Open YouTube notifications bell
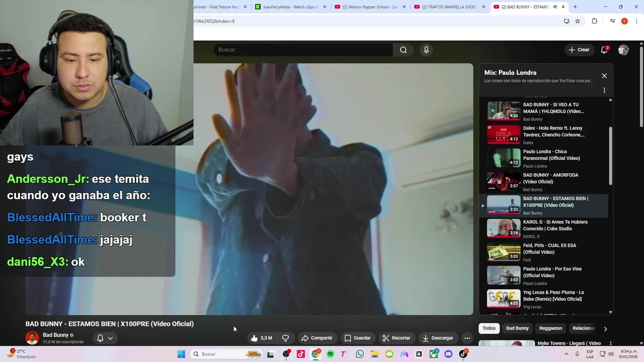Viewport: 644px width, 362px height. (604, 50)
